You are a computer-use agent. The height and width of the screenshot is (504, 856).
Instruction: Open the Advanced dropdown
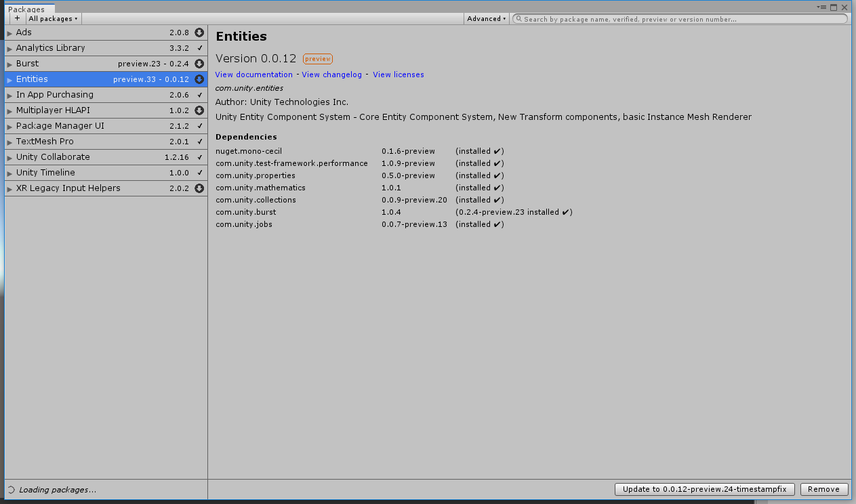tap(485, 18)
